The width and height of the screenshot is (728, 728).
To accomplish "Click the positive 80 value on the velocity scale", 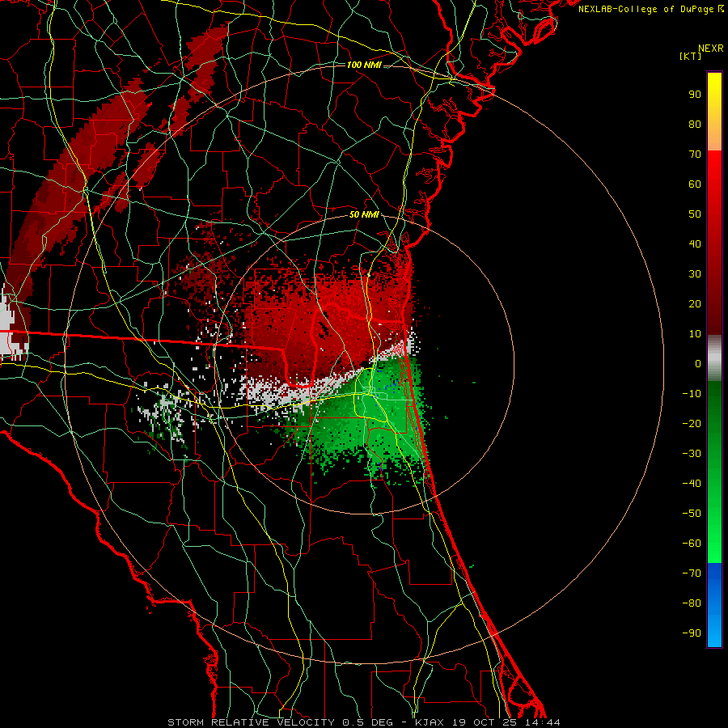I will 695,125.
